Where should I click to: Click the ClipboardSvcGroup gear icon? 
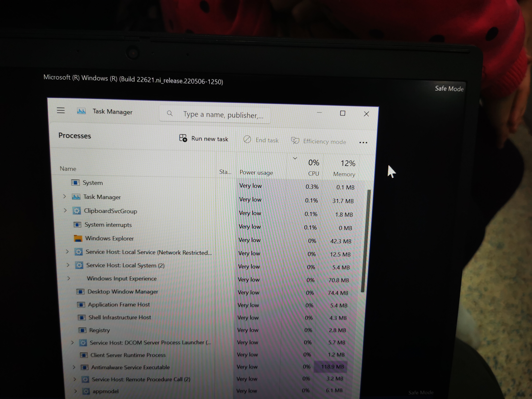77,211
